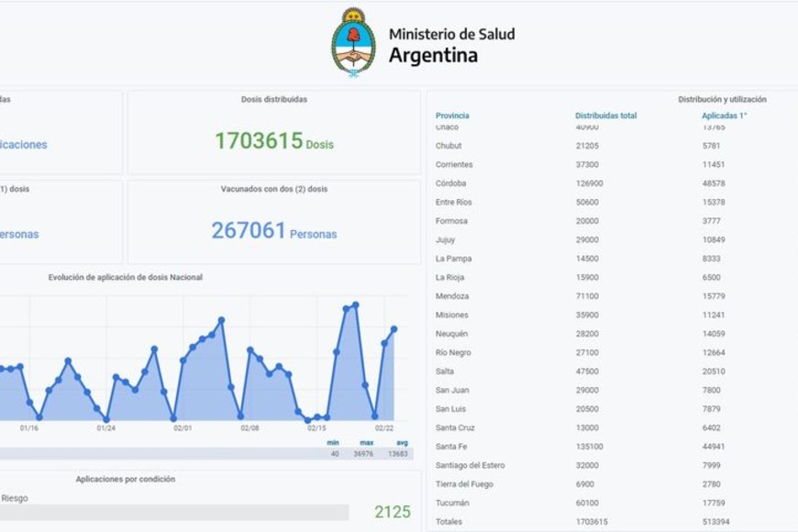Viewport: 798px width, 532px height.
Task: Sort by Aplicadas 1° column header
Action: 724,116
